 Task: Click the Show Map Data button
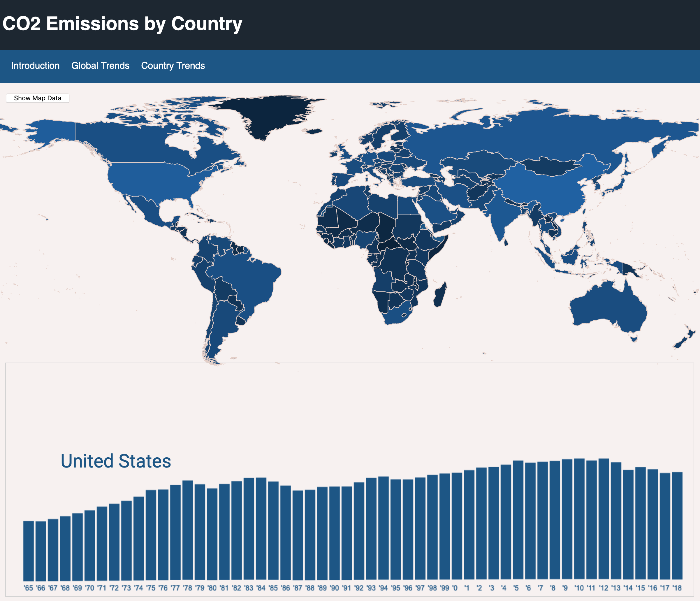[x=38, y=98]
